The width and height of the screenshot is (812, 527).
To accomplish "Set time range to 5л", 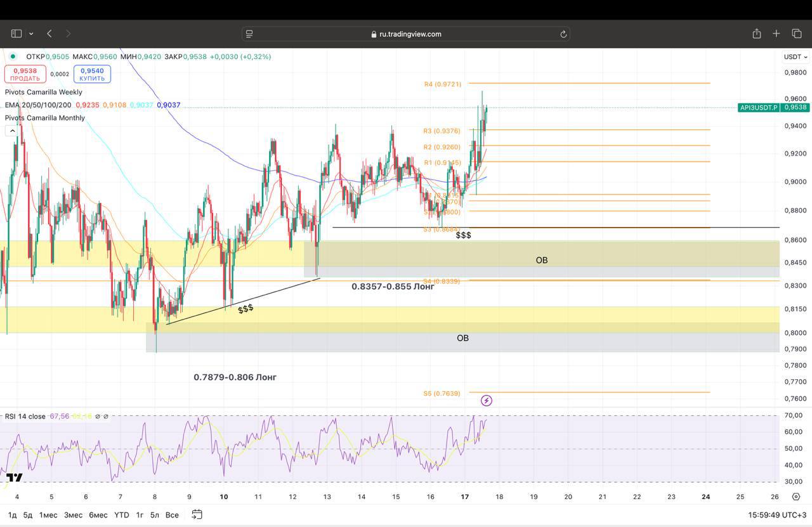I will 155,514.
